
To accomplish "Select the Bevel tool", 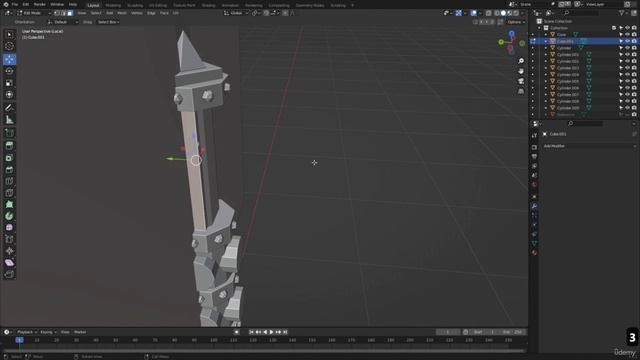I will pyautogui.click(x=9, y=169).
